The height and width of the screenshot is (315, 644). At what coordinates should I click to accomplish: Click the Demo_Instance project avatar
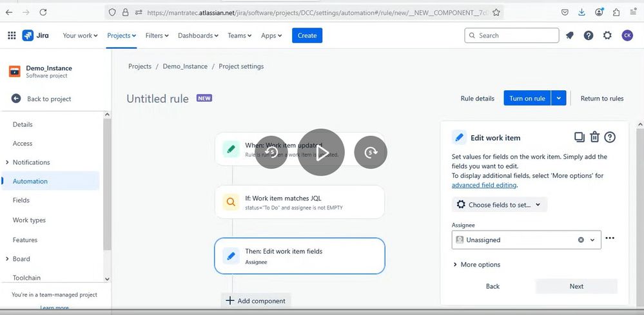15,72
